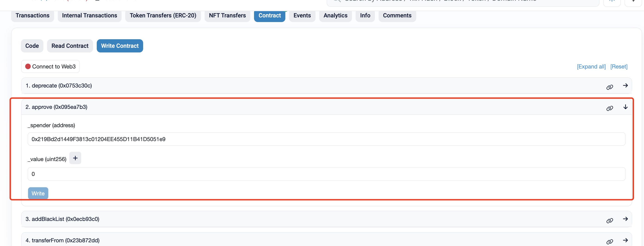Copy permalink icon for approve function
644x246 pixels.
pyautogui.click(x=609, y=108)
